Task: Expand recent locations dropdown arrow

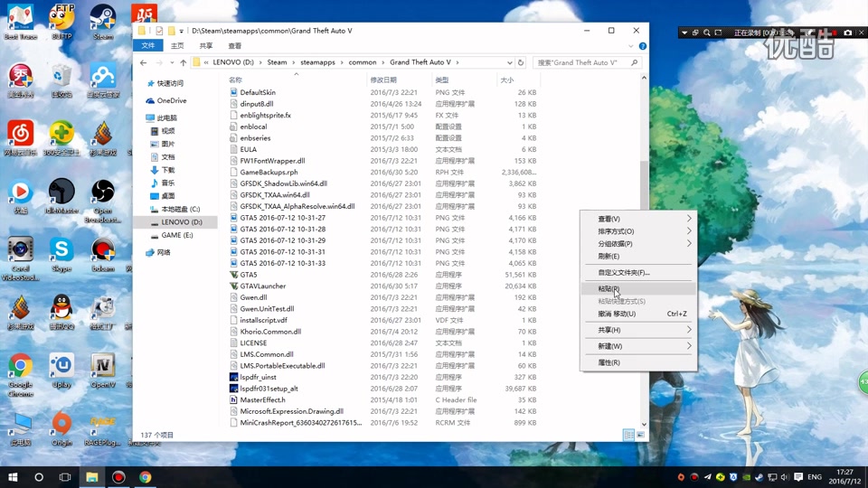Action: (172, 62)
